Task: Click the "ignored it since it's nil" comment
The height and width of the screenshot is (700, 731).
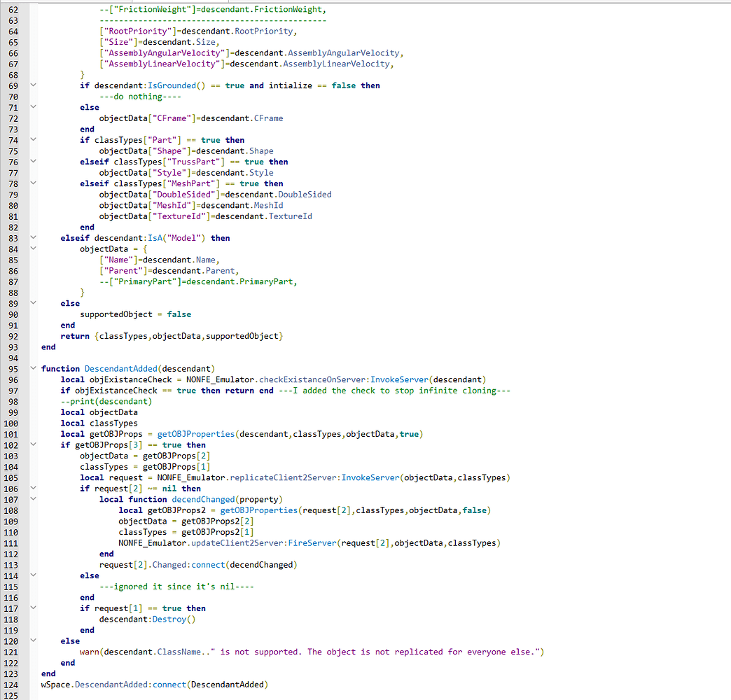Action: (x=176, y=587)
